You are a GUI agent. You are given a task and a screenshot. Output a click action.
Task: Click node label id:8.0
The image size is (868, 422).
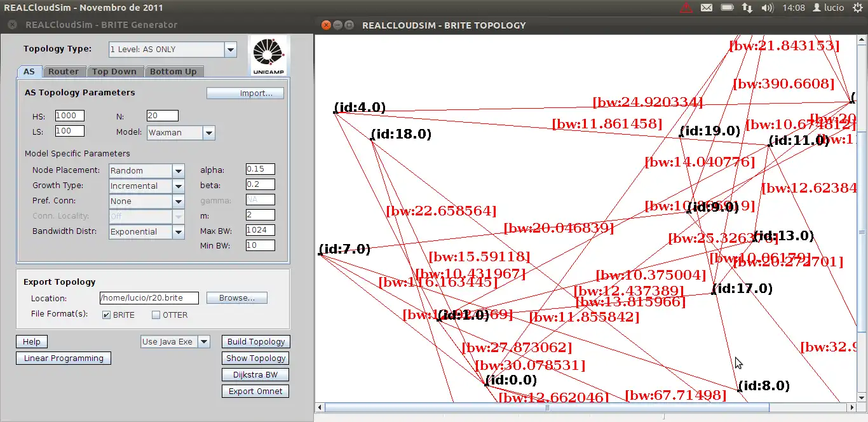coord(764,386)
